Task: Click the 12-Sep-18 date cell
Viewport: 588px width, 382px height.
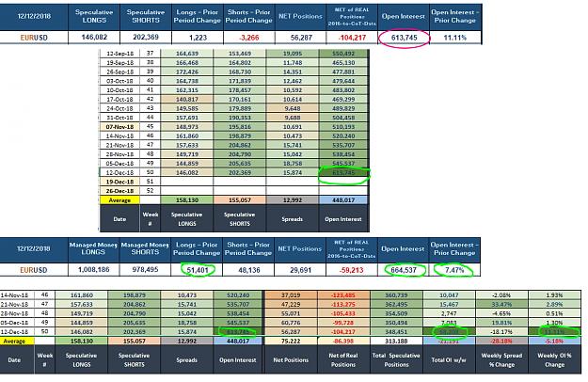Action: pyautogui.click(x=119, y=54)
